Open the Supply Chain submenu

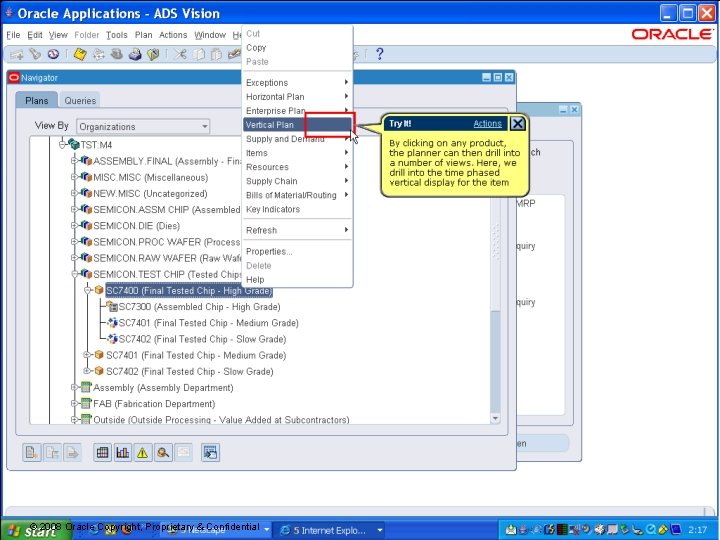pos(297,181)
